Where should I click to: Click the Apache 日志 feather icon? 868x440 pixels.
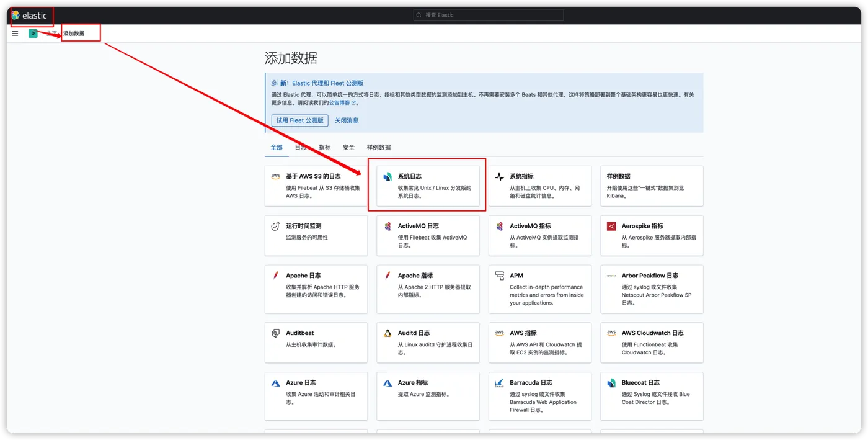(x=276, y=275)
